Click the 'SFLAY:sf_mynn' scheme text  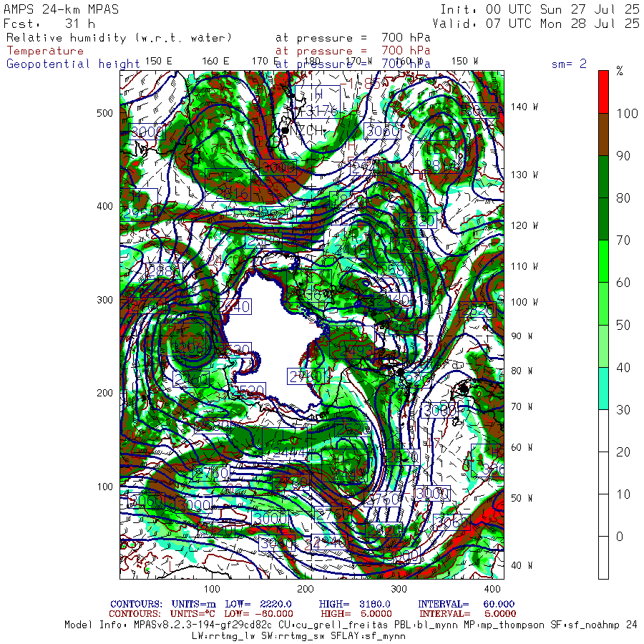[368, 636]
